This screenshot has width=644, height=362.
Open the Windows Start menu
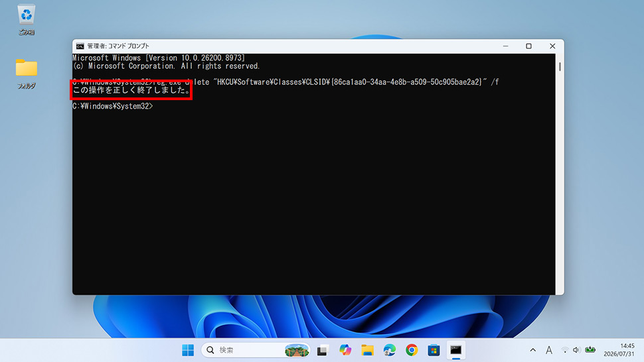[188, 350]
